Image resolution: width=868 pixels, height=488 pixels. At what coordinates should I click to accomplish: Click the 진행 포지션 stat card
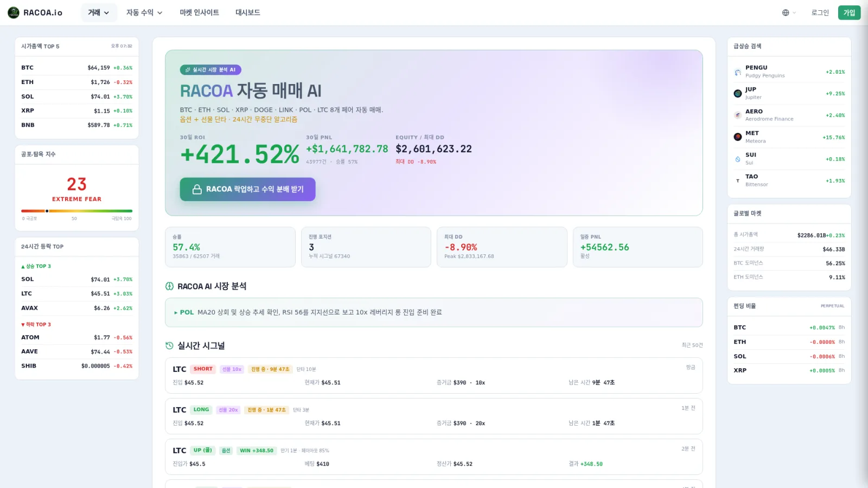pyautogui.click(x=366, y=247)
